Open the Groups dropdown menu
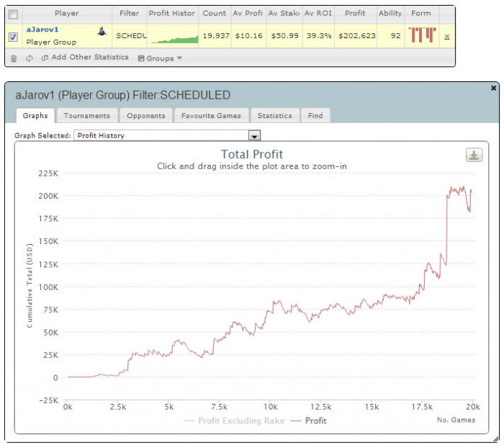 160,58
